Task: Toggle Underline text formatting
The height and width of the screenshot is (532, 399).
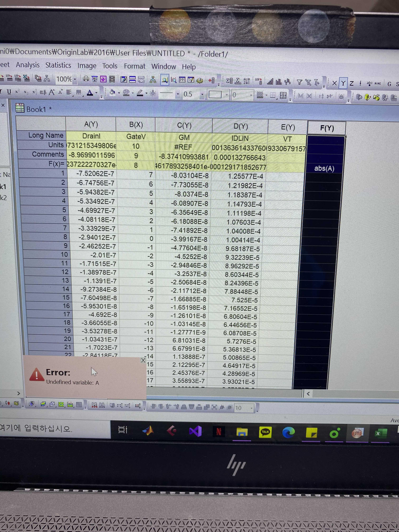Action: [x=9, y=92]
